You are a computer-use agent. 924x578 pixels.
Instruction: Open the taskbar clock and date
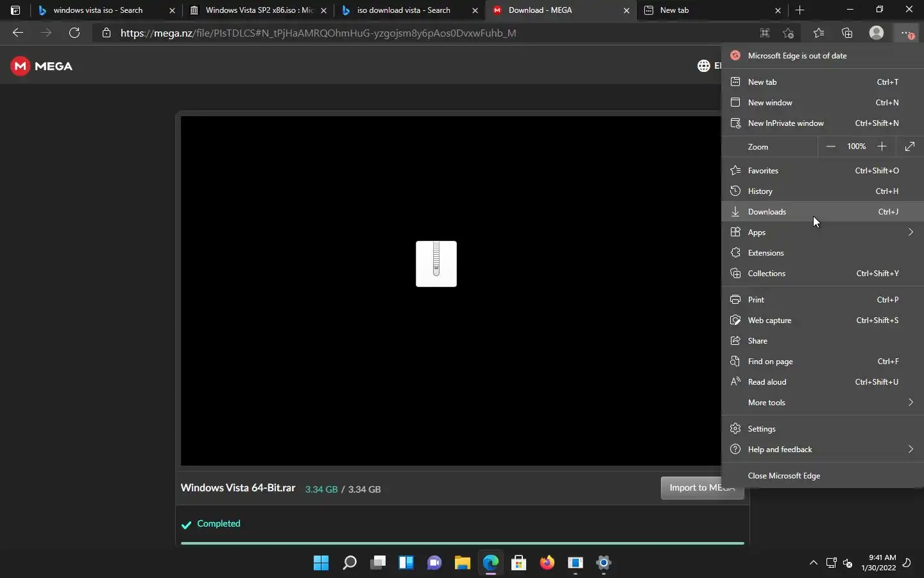coord(878,563)
